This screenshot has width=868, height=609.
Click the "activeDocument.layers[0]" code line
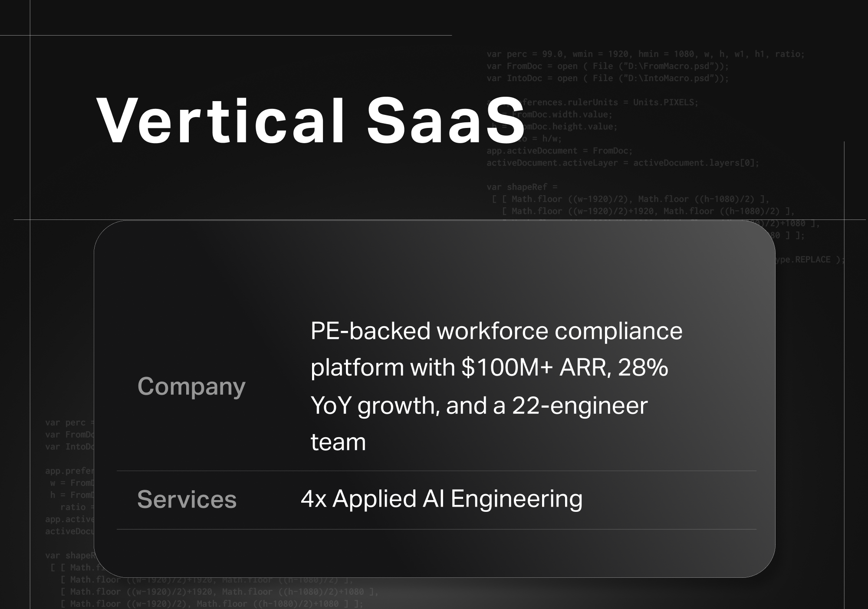click(622, 163)
